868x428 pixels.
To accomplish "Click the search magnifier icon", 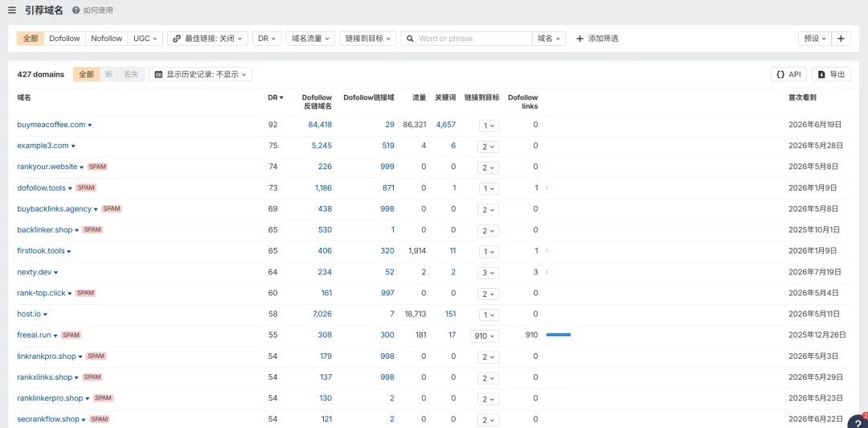I will coord(410,39).
